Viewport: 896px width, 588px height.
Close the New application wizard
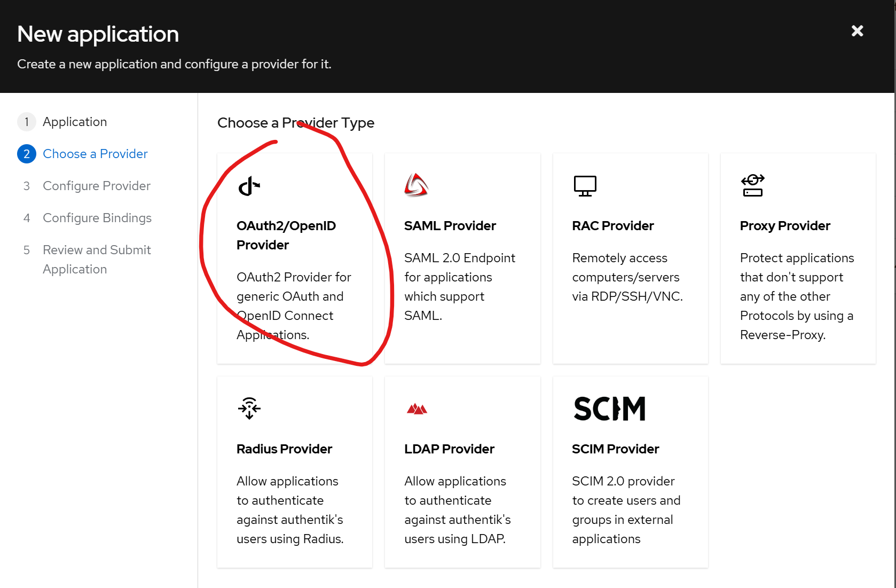point(857,31)
